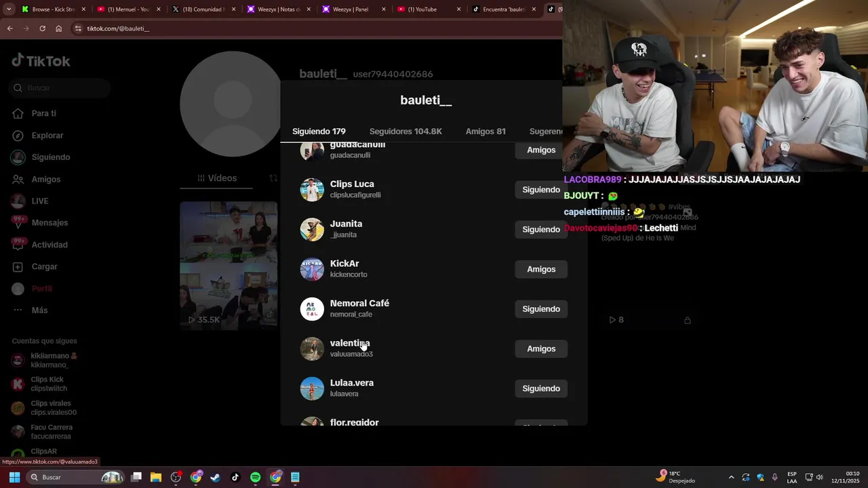Click the tiktok.com address bar
This screenshot has height=488, width=868.
(315, 28)
